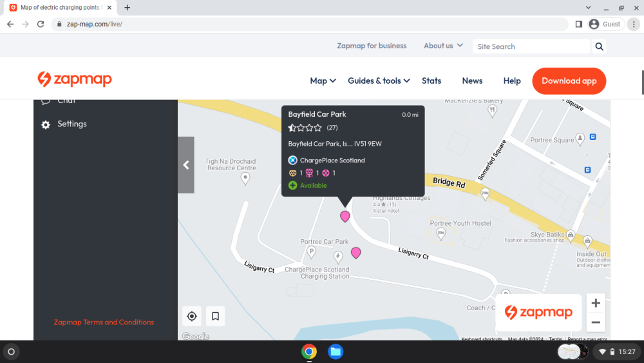Open the Map dropdown menu
The height and width of the screenshot is (363, 644).
[323, 81]
